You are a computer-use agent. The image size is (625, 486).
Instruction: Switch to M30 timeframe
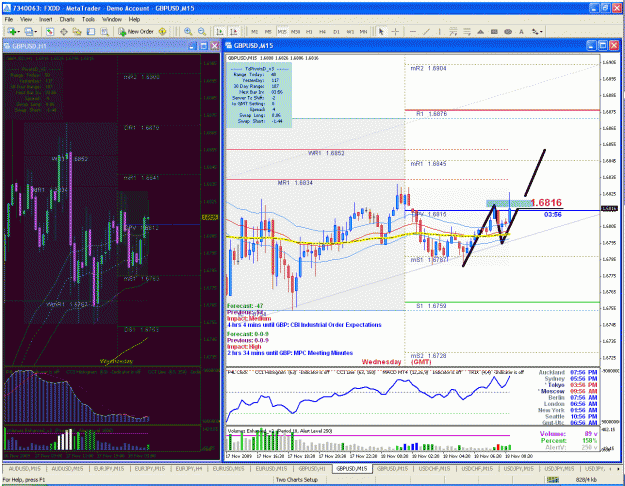point(295,31)
